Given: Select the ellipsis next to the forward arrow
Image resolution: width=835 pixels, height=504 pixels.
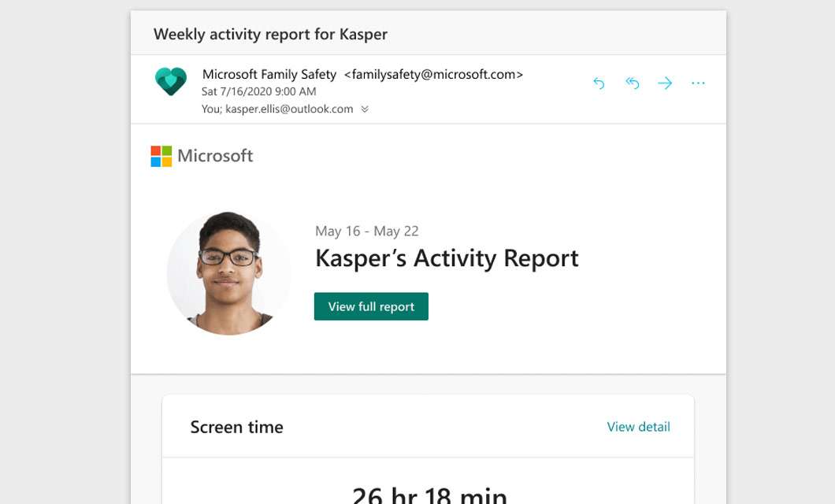Looking at the screenshot, I should pyautogui.click(x=697, y=83).
